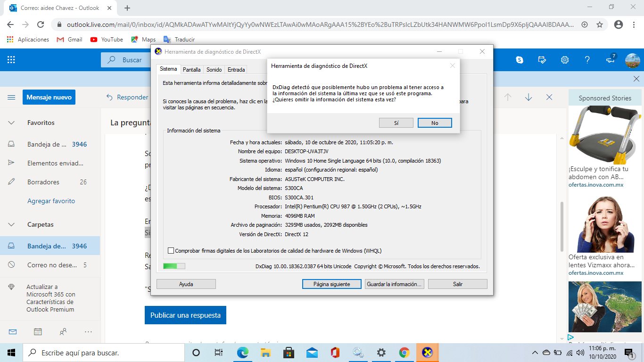Open the Correo no deseado folder
Image resolution: width=644 pixels, height=362 pixels.
pyautogui.click(x=50, y=265)
